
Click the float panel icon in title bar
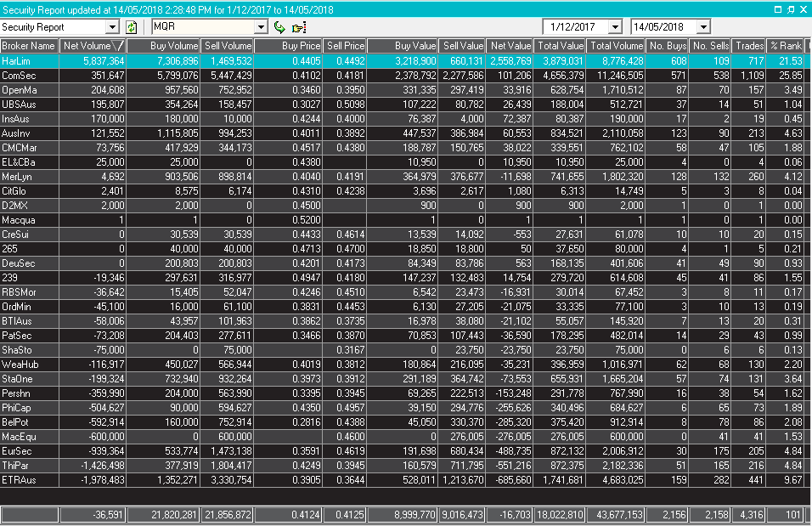[791, 9]
